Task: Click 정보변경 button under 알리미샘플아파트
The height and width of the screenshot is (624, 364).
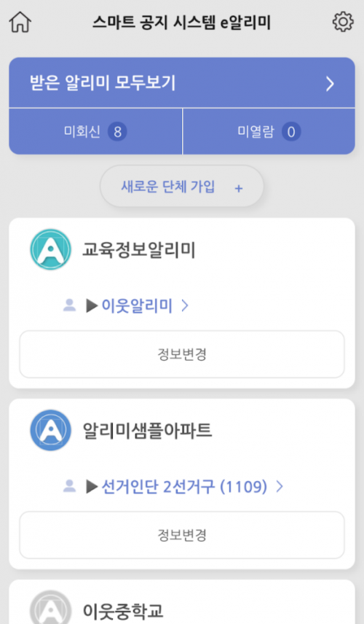Action: point(182,535)
